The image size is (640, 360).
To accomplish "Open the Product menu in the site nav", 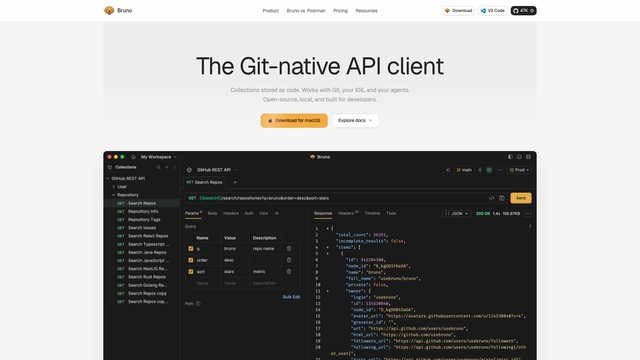I will [x=271, y=11].
